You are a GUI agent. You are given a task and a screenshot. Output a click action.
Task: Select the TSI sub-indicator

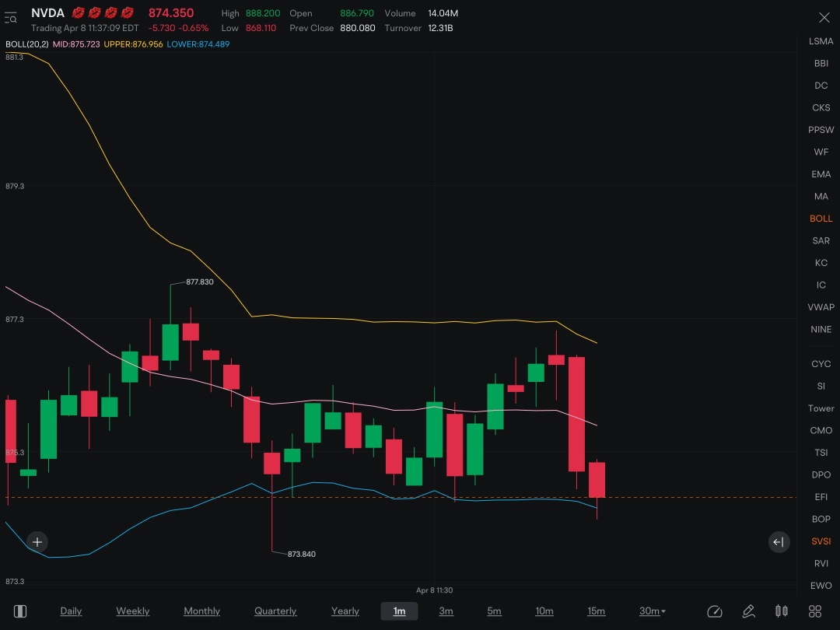[x=821, y=453]
